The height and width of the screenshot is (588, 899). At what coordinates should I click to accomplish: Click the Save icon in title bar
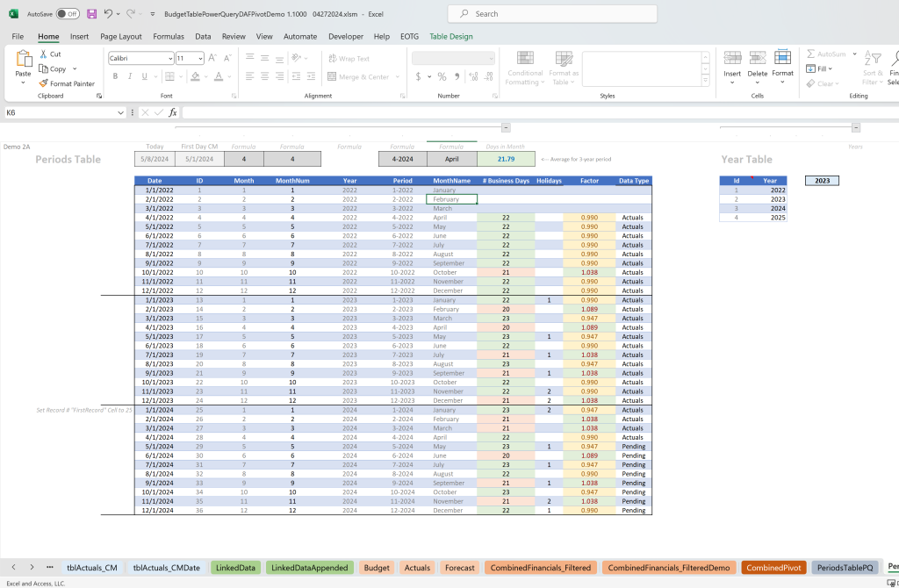click(91, 14)
